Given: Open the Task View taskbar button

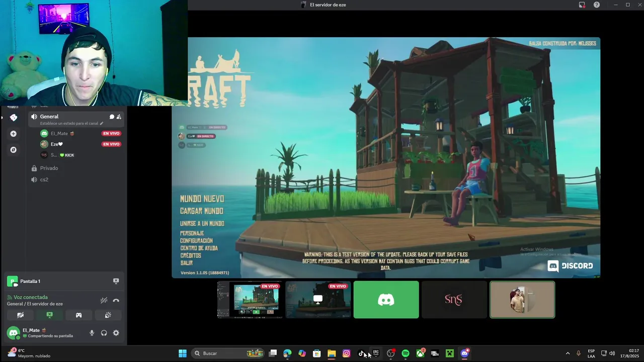Looking at the screenshot, I should [273, 353].
